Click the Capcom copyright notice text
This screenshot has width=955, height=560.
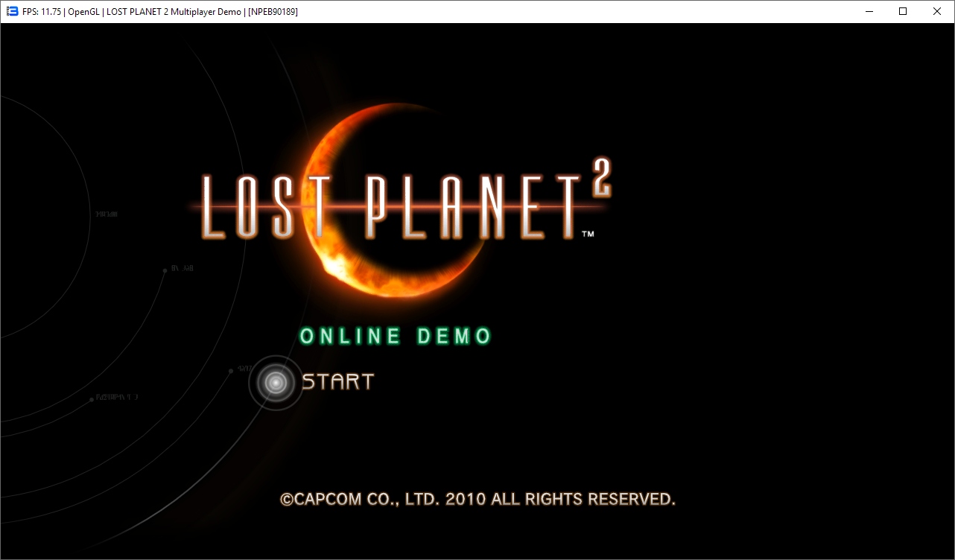pos(477,499)
